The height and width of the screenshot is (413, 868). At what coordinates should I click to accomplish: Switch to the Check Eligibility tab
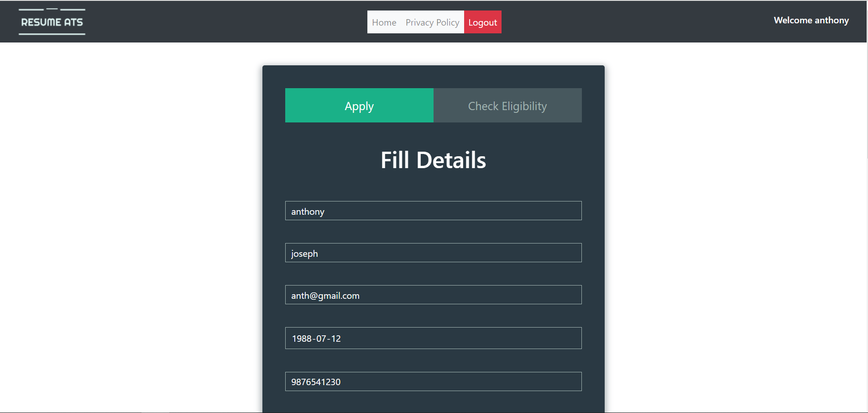[x=507, y=106]
